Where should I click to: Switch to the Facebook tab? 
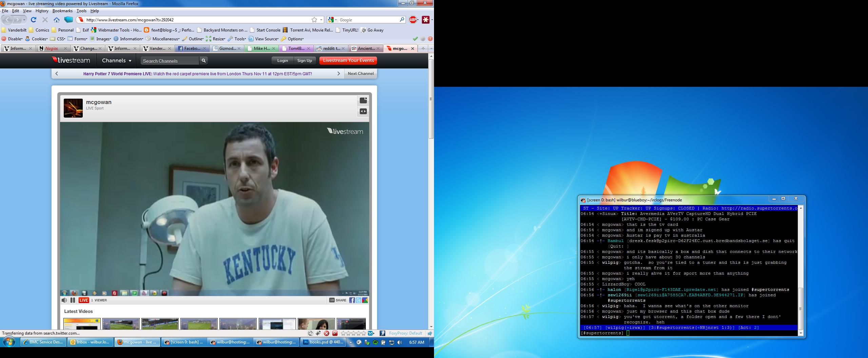point(192,48)
